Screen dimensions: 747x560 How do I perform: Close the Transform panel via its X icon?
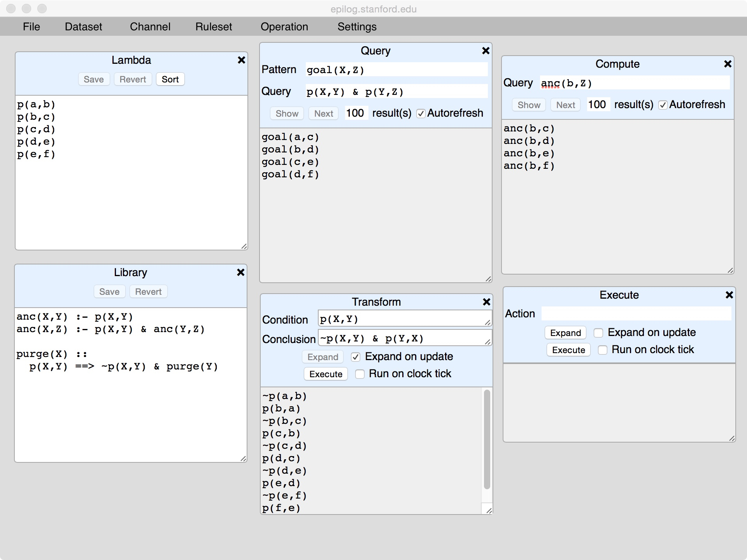tap(486, 302)
